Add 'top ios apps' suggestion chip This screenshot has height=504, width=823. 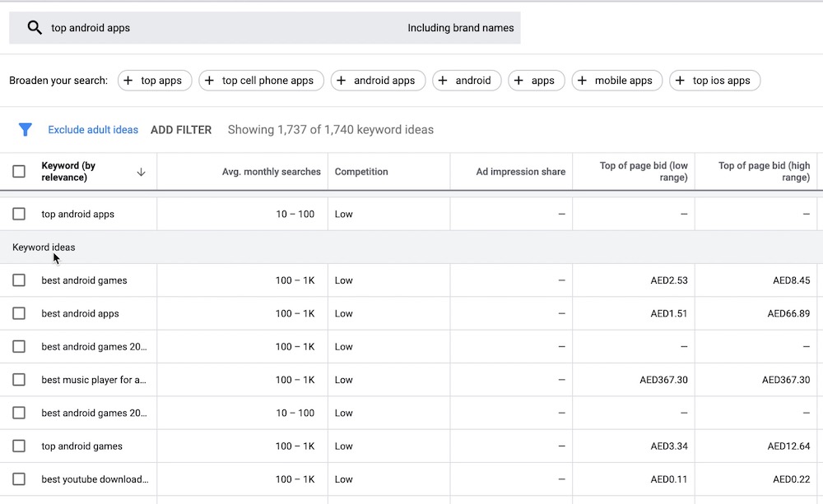pos(714,81)
